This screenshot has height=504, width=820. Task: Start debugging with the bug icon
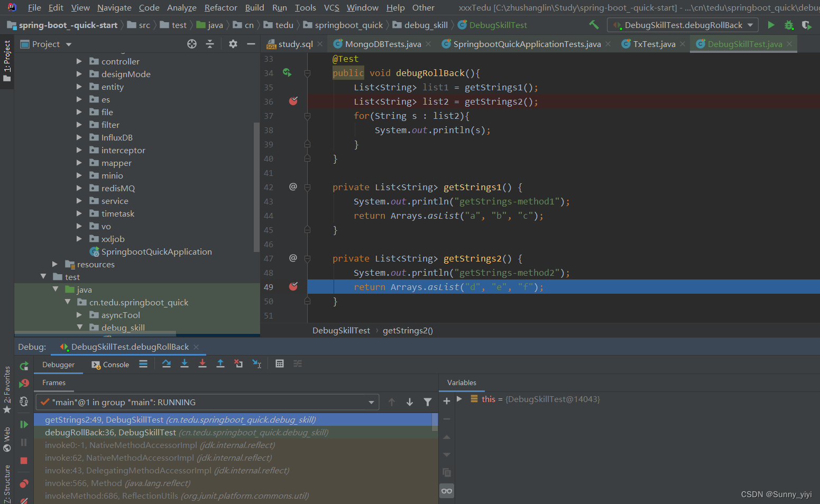(x=789, y=25)
